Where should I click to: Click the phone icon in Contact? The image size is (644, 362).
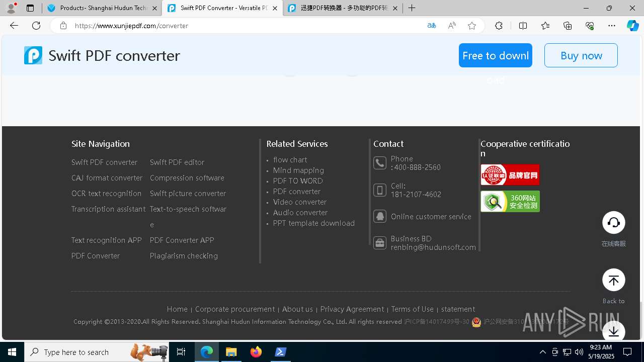click(380, 163)
